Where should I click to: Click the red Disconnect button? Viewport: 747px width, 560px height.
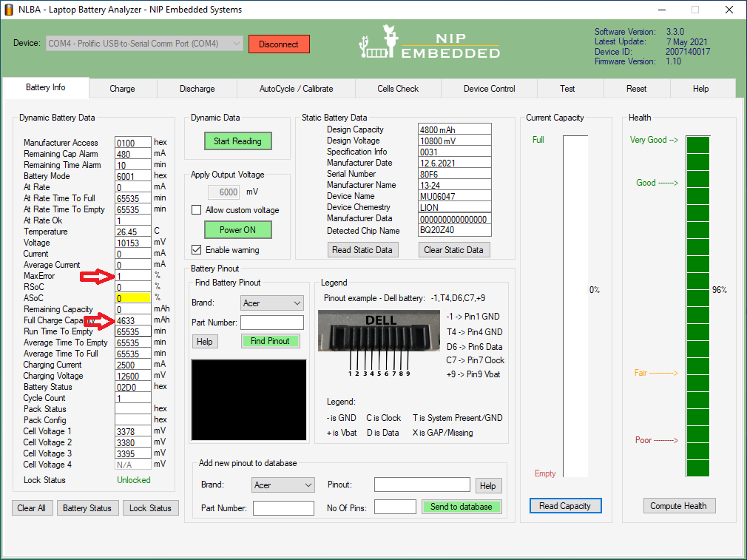point(279,44)
